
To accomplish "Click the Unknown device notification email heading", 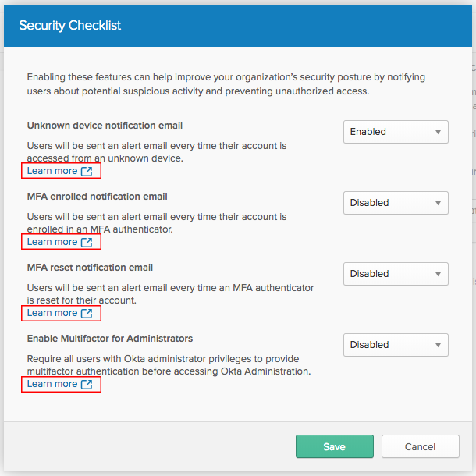I will (105, 126).
